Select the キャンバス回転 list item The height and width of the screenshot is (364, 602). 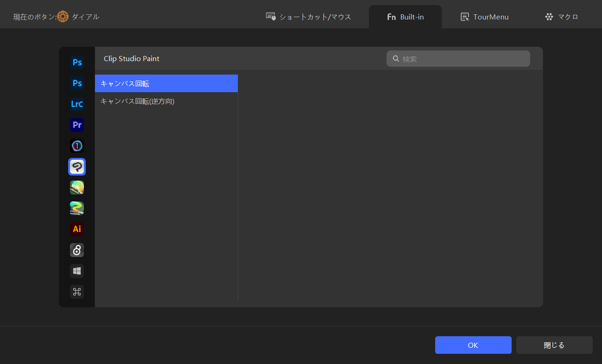point(166,84)
